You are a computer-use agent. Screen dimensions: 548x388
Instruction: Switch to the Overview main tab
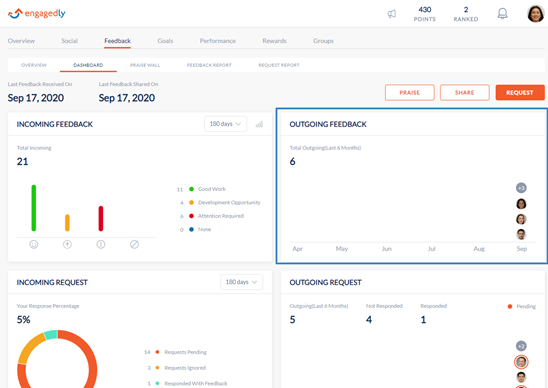coord(21,41)
